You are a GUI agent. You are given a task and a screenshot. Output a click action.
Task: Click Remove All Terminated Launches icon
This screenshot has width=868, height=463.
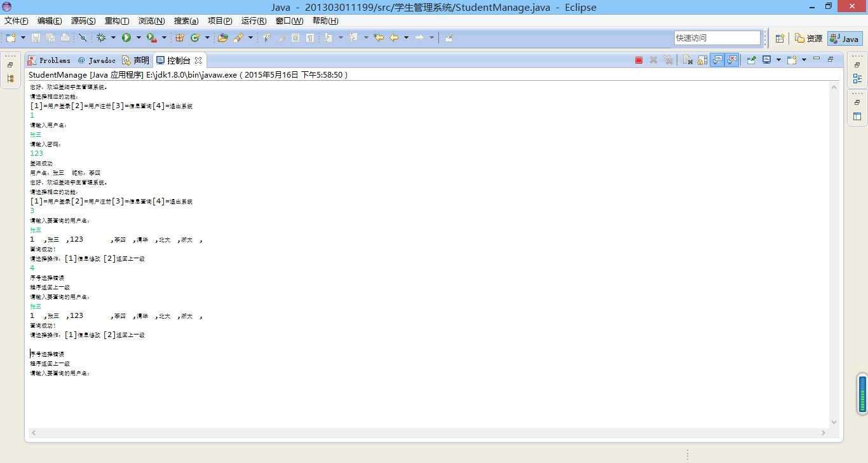pyautogui.click(x=667, y=60)
